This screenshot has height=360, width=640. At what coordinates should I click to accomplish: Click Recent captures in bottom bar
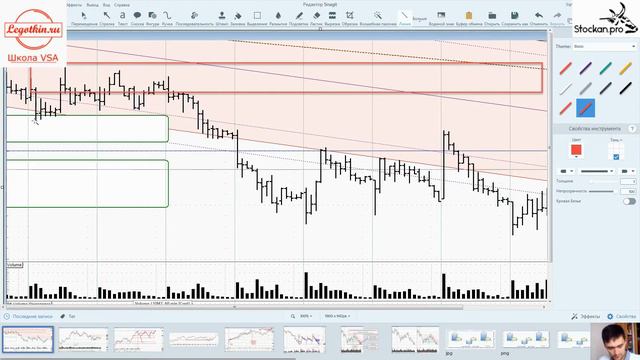pos(29,316)
